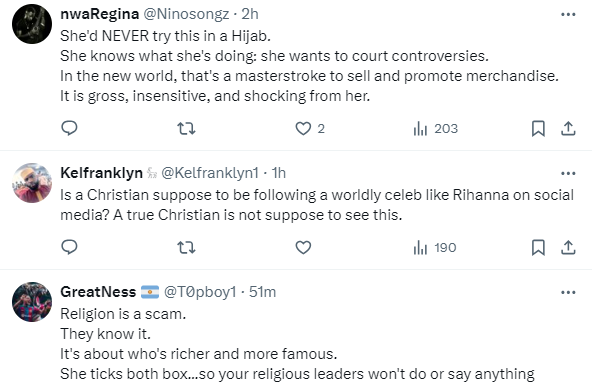Screen dimensions: 592x390
Task: Open more options on nwaRegina's tweet
Action: (568, 15)
